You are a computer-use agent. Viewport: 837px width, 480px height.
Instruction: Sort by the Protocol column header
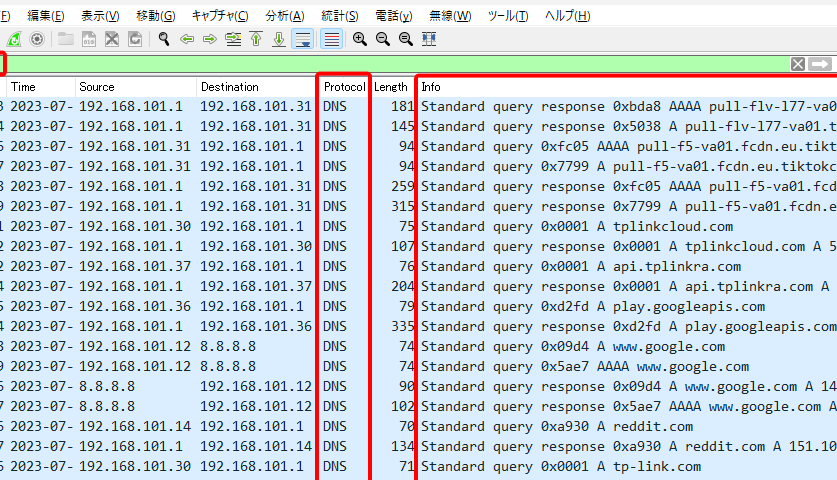(344, 86)
